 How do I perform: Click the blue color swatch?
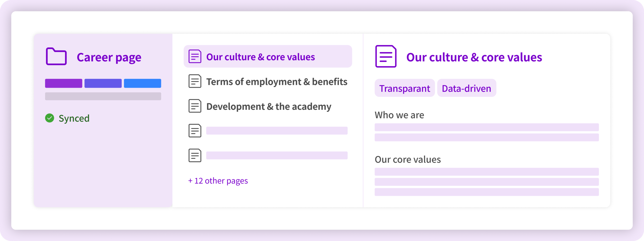point(142,83)
